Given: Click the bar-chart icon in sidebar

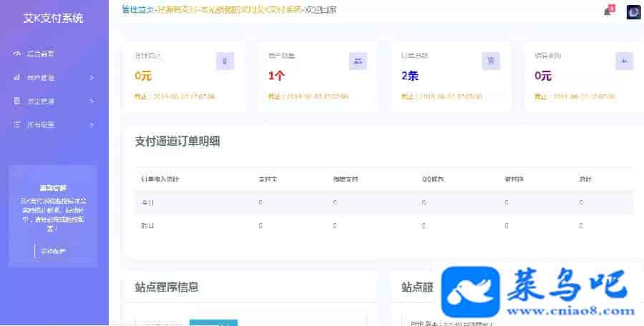Looking at the screenshot, I should pos(17,77).
